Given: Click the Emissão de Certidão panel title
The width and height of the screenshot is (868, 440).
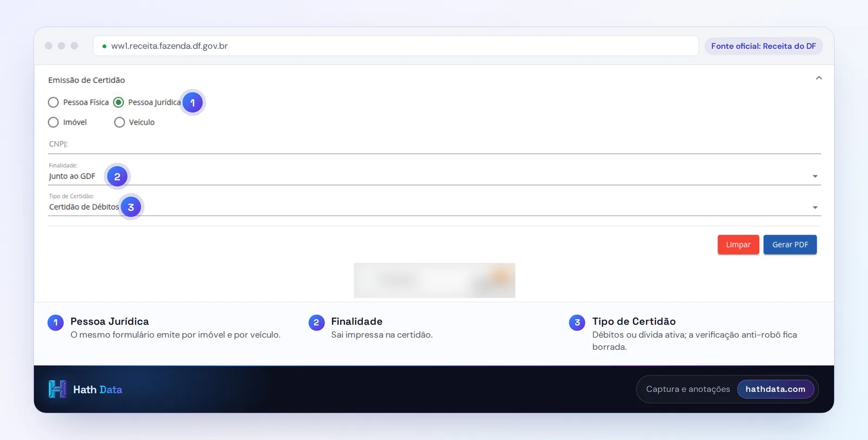Looking at the screenshot, I should coord(86,80).
